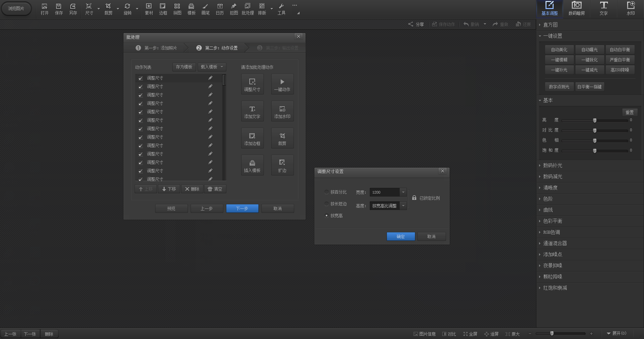Open the 载入模板 dropdown
644x339 pixels.
coord(212,67)
